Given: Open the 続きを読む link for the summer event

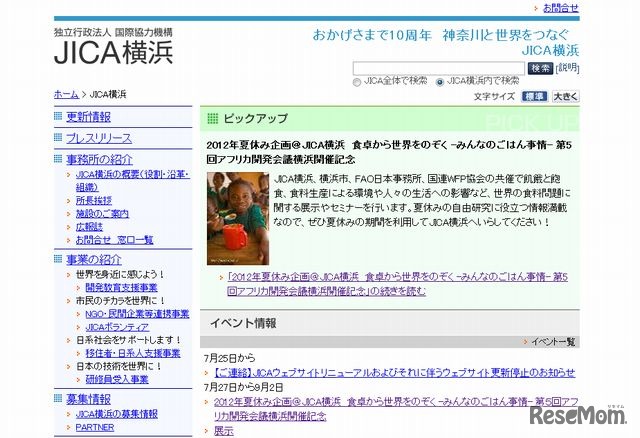Looking at the screenshot, I should pos(398,284).
